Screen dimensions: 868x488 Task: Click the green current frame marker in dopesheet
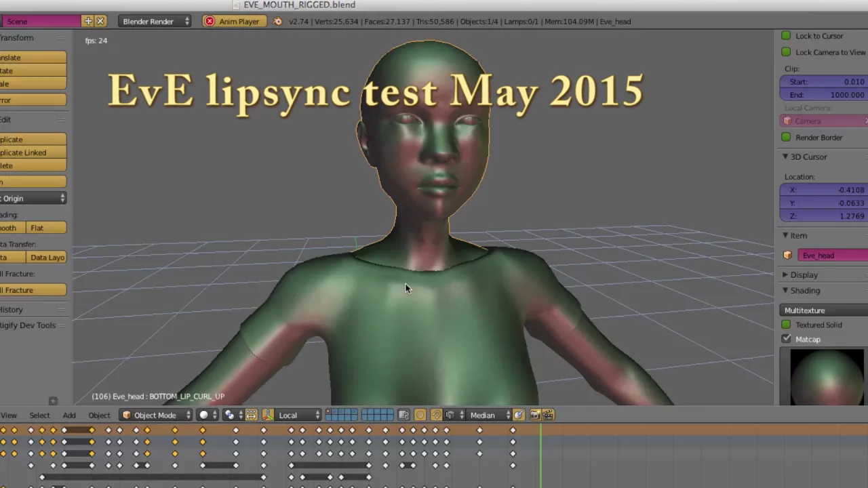click(x=540, y=455)
